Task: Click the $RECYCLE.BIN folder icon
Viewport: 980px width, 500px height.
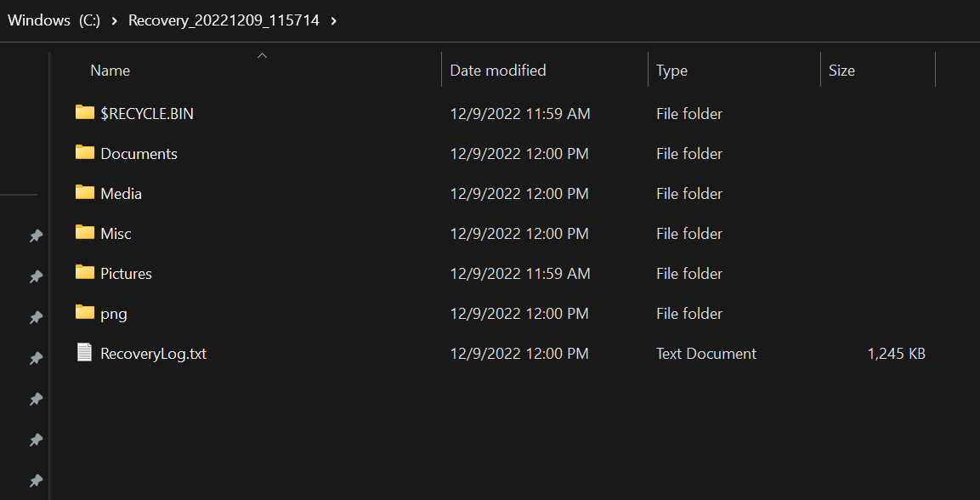Action: click(x=84, y=112)
